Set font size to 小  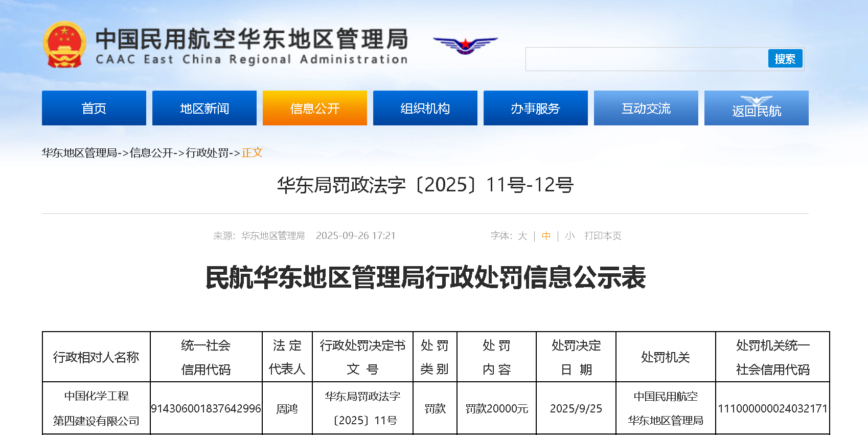570,236
